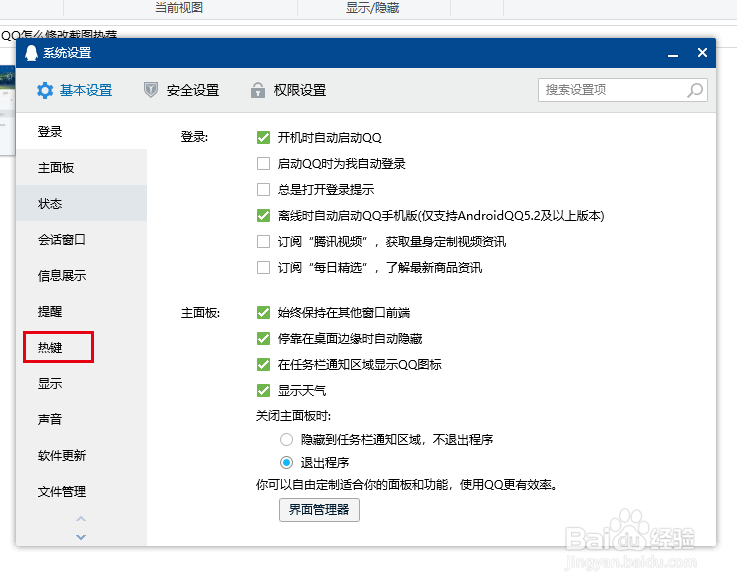Click the sidebar up chevron arrow

pyautogui.click(x=81, y=519)
